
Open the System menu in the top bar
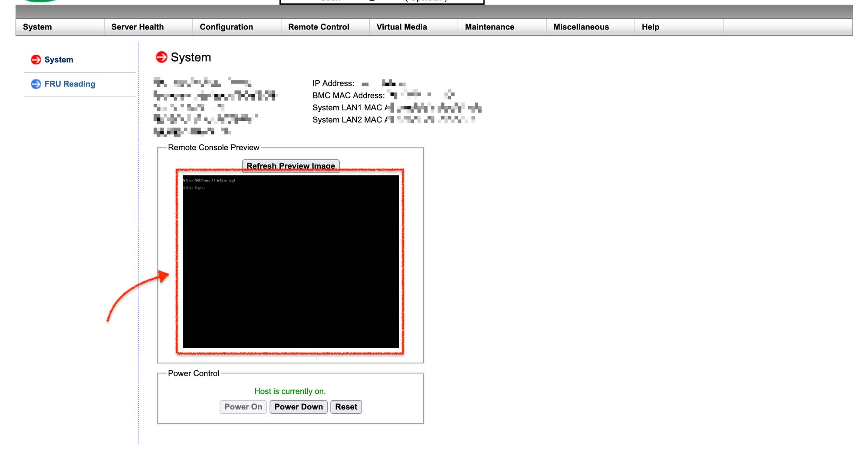37,27
